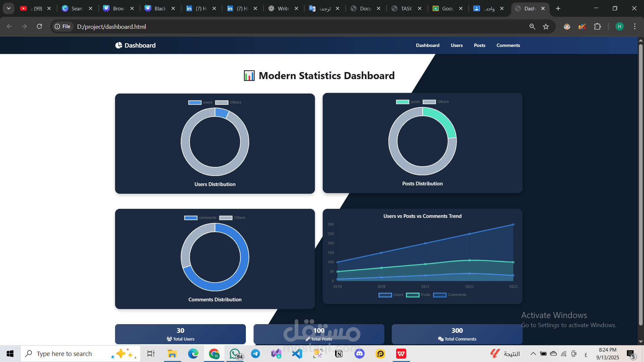Expand hidden icons chevron in system tray
Image resolution: width=644 pixels, height=362 pixels.
point(533,354)
